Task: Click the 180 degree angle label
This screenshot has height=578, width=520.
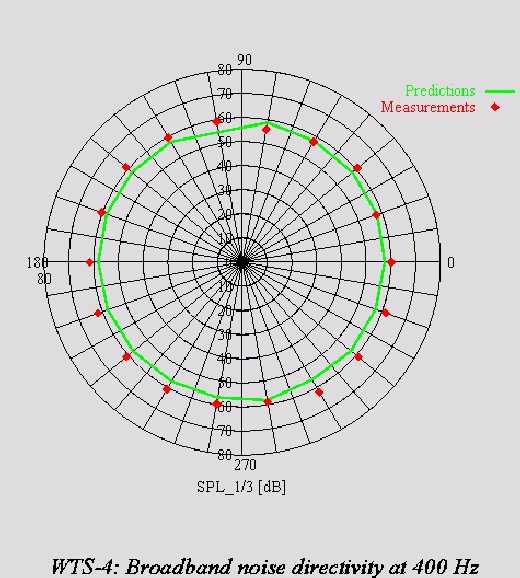Action: tap(37, 262)
